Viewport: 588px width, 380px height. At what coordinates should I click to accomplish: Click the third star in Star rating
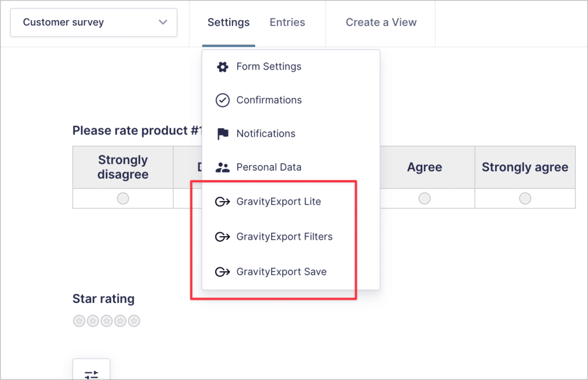click(106, 321)
